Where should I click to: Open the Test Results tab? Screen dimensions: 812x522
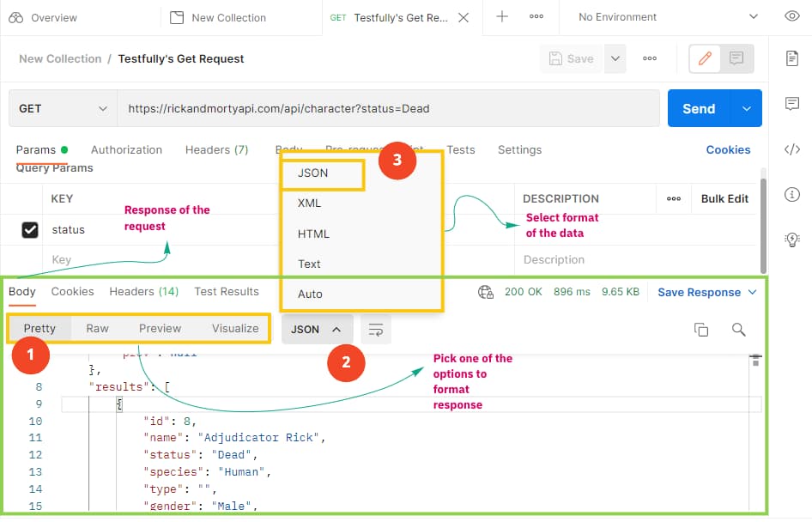227,291
